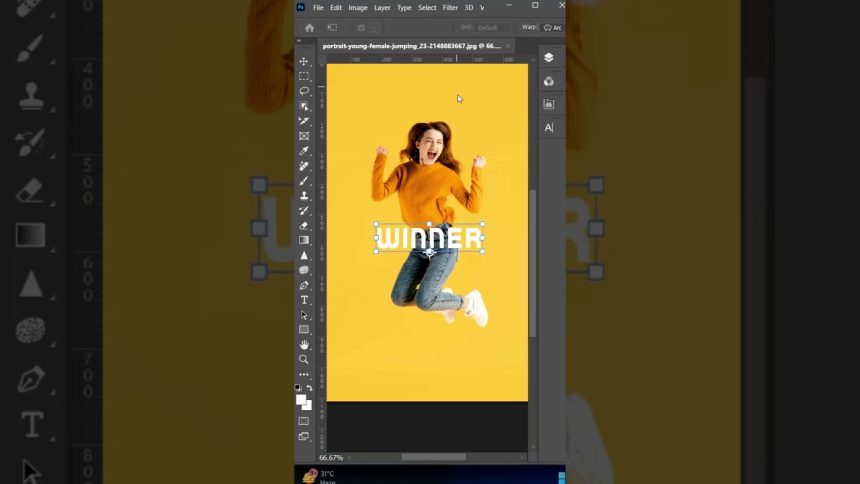Click the background color swatch

point(308,407)
